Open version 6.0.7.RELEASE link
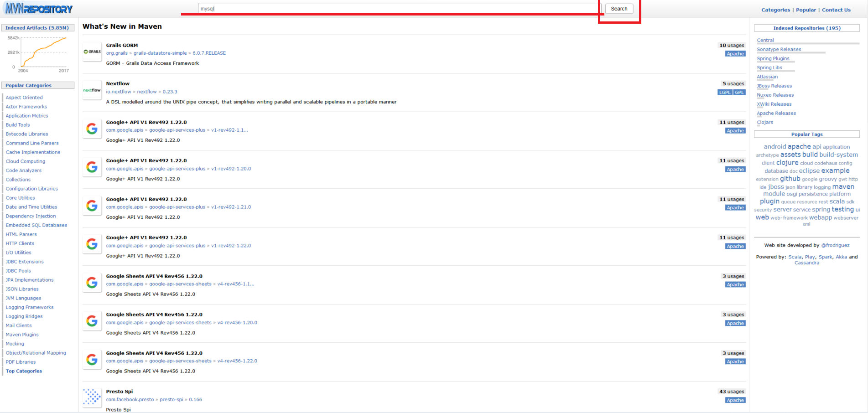The width and height of the screenshot is (868, 413). tap(209, 53)
